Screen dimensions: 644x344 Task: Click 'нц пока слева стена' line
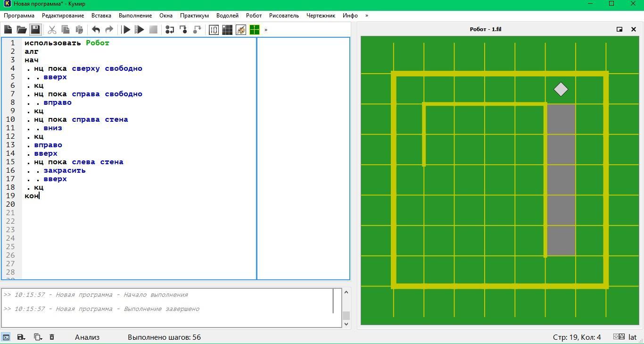[x=79, y=162]
